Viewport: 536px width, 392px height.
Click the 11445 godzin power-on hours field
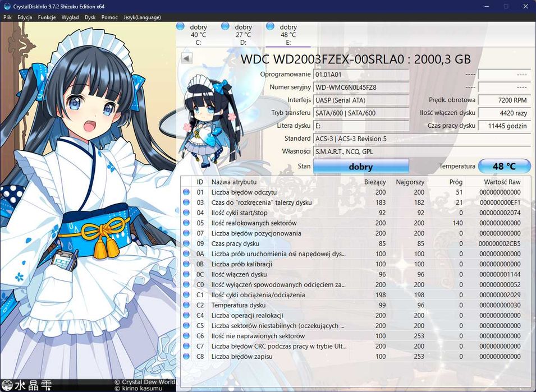(504, 126)
